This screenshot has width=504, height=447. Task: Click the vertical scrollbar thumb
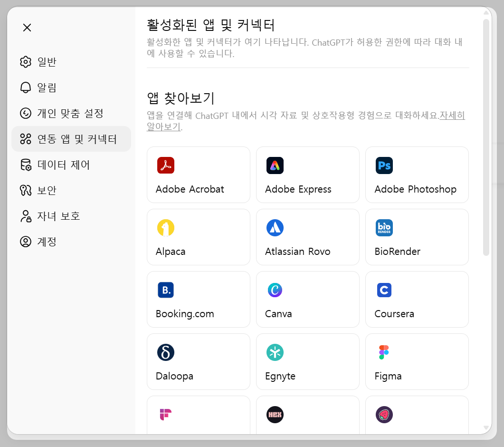click(x=486, y=137)
